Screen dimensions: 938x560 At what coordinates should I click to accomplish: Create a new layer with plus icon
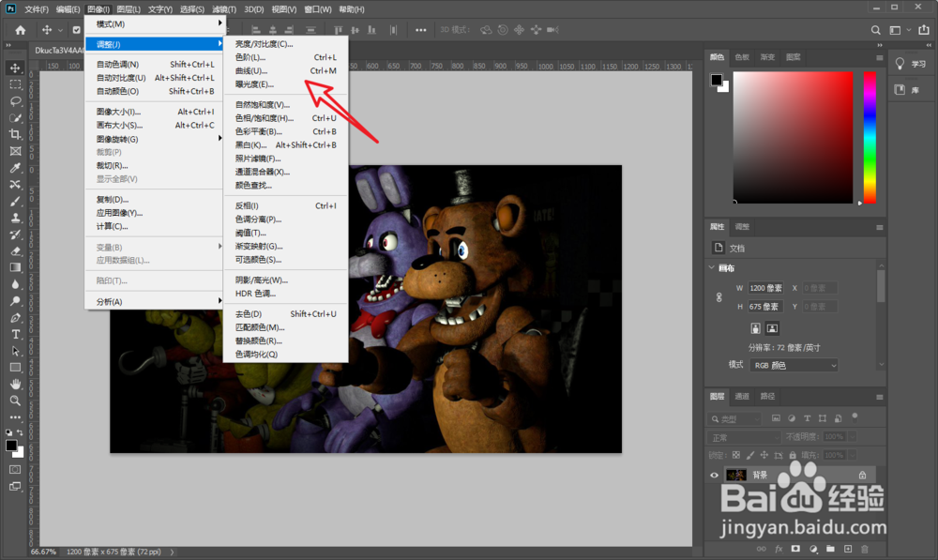click(x=848, y=549)
